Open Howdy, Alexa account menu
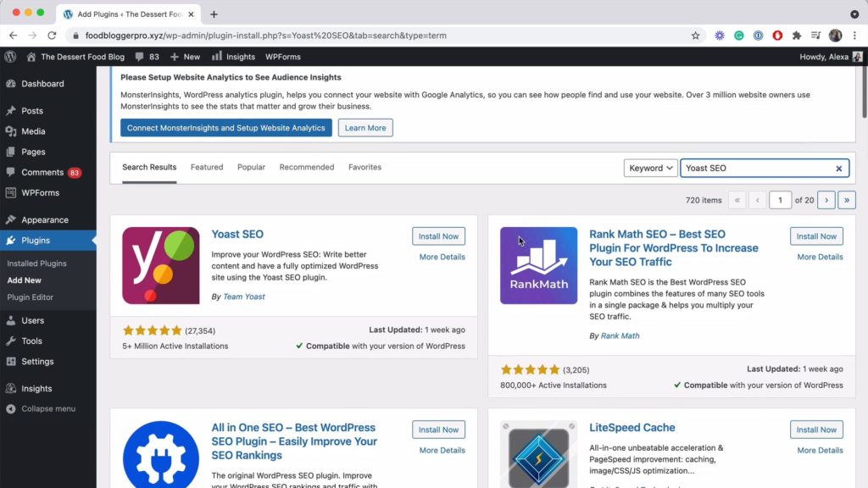The height and width of the screenshot is (488, 868). point(831,57)
